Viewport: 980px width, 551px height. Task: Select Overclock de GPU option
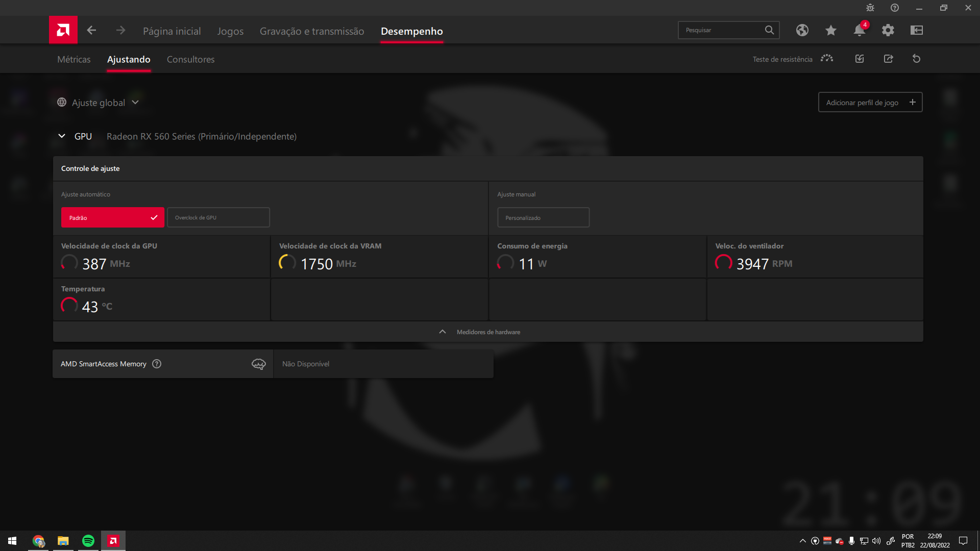pyautogui.click(x=218, y=217)
